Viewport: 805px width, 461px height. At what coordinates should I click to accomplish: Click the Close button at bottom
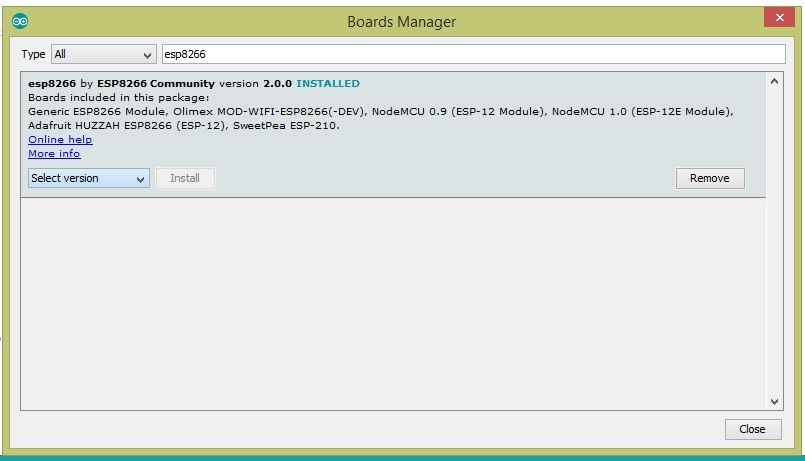[753, 429]
